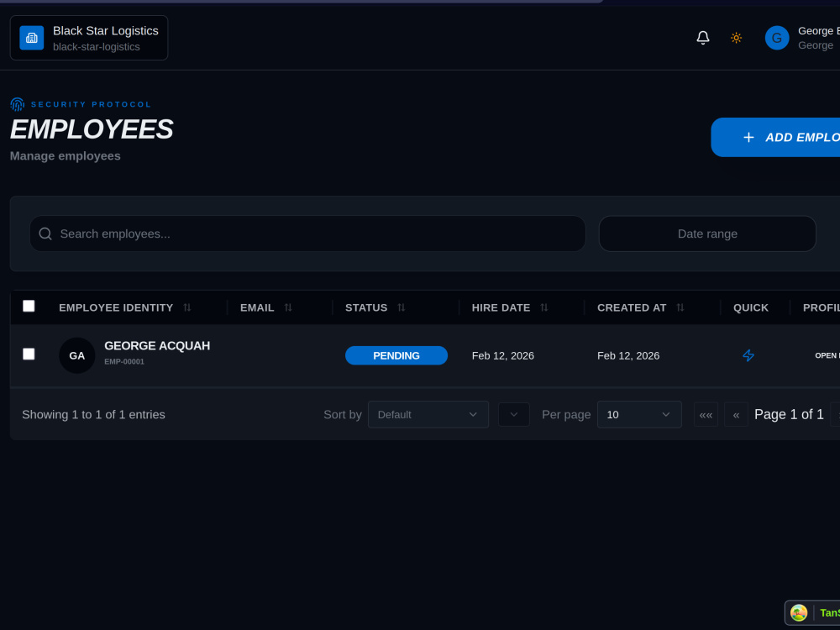Screen dimensions: 840x630
Task: Click the EMP-00001 employee ID
Action: pyautogui.click(x=124, y=361)
